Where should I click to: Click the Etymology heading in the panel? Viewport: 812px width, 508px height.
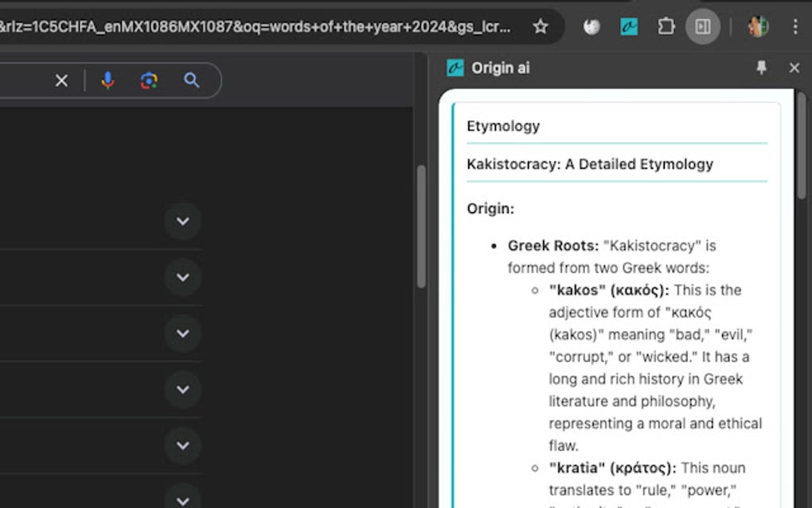coord(502,126)
